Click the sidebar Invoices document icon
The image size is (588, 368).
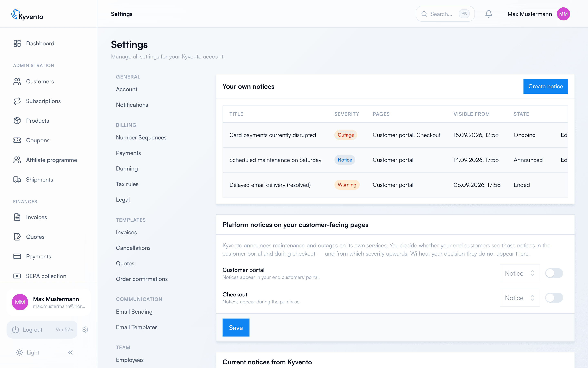[x=17, y=217]
